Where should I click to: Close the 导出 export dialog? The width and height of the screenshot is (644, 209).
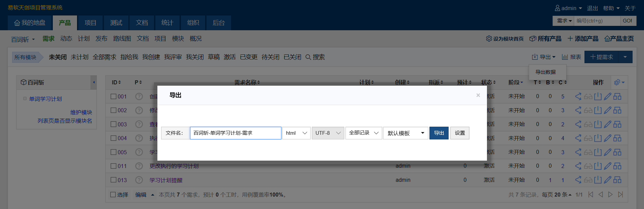(478, 95)
